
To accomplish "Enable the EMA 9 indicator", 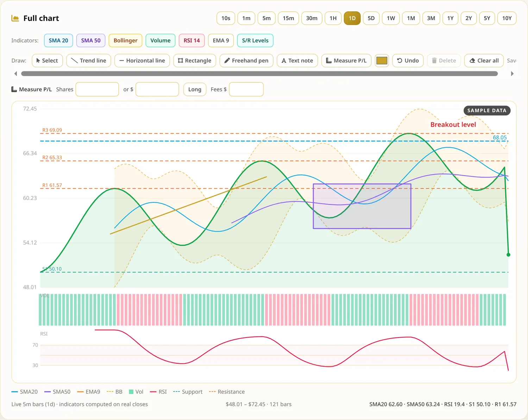I will tap(221, 40).
